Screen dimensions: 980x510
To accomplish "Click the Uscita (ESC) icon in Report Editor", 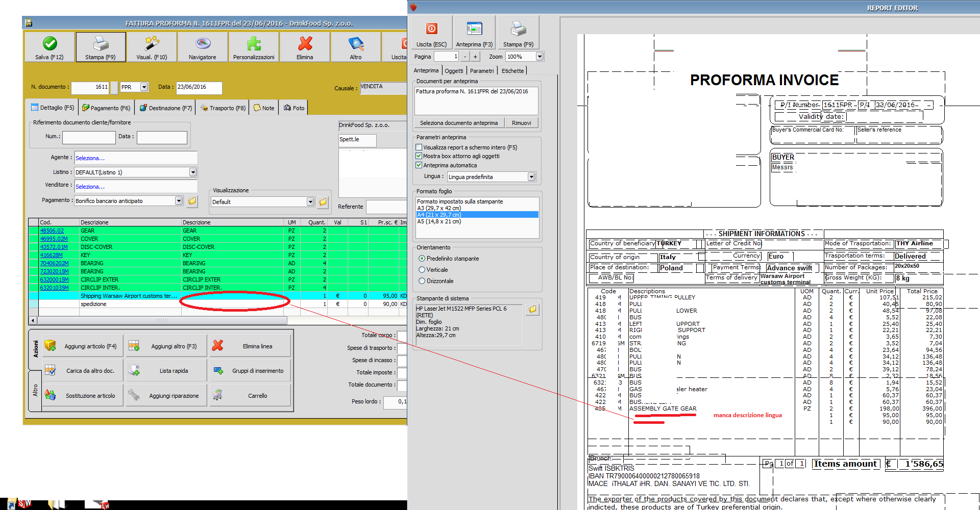I will [x=431, y=30].
